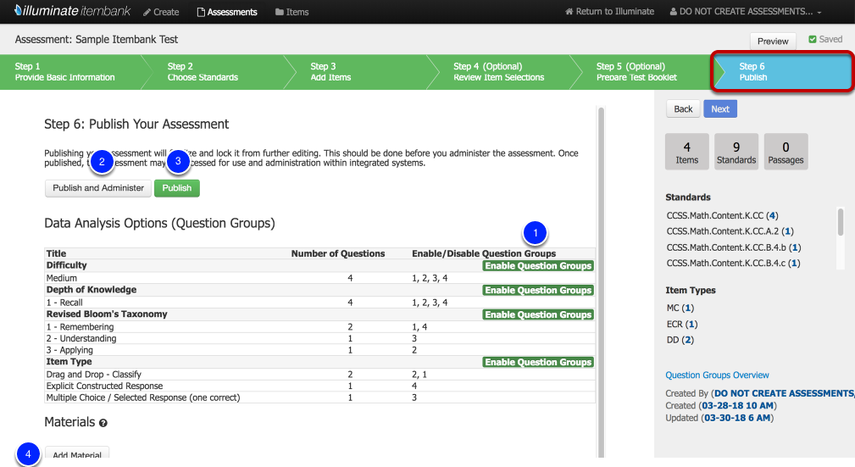The image size is (855, 467).
Task: Click Publish and Administer button
Action: click(x=98, y=188)
